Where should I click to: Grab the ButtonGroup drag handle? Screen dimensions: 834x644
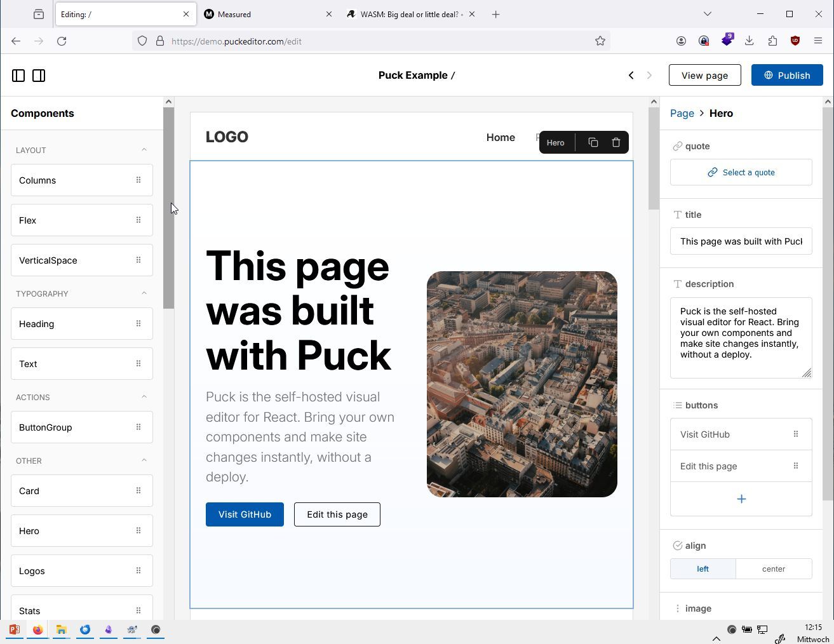[138, 427]
